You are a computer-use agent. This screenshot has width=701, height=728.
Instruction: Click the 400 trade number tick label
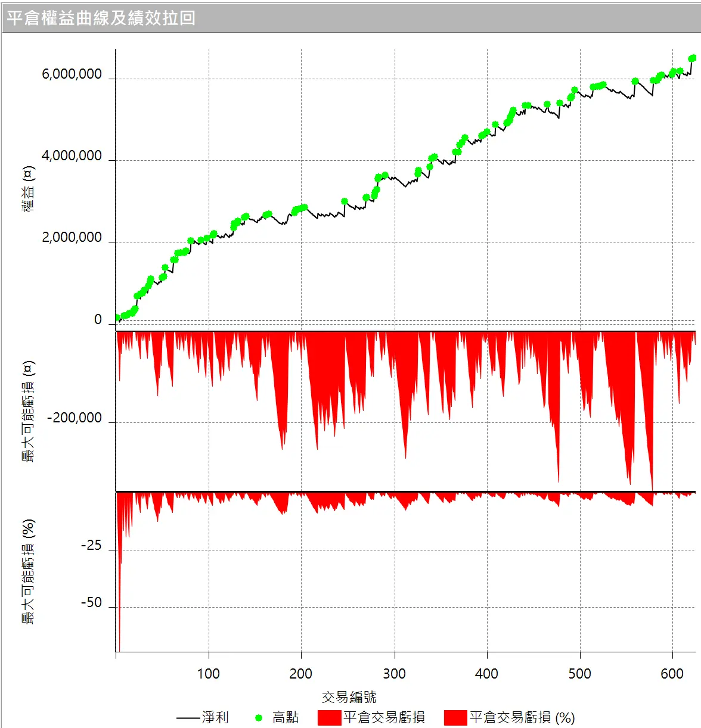(x=487, y=674)
